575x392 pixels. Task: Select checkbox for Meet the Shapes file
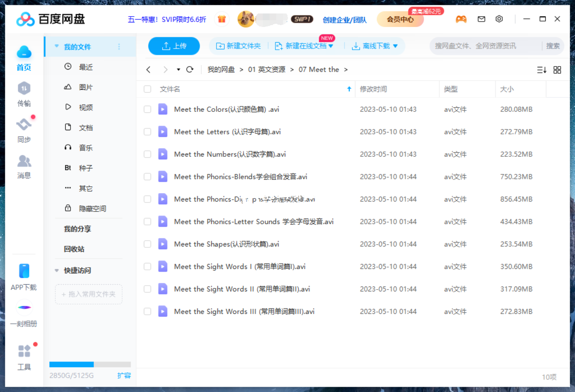point(147,244)
